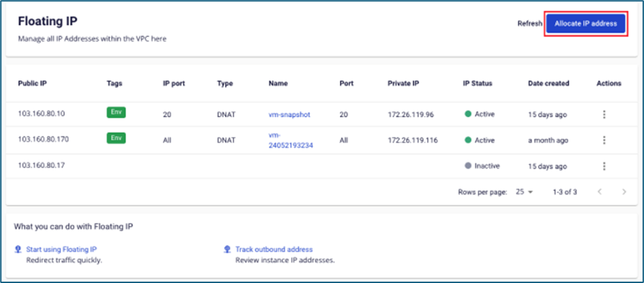Click the Date created column header
This screenshot has width=644, height=283.
click(548, 83)
